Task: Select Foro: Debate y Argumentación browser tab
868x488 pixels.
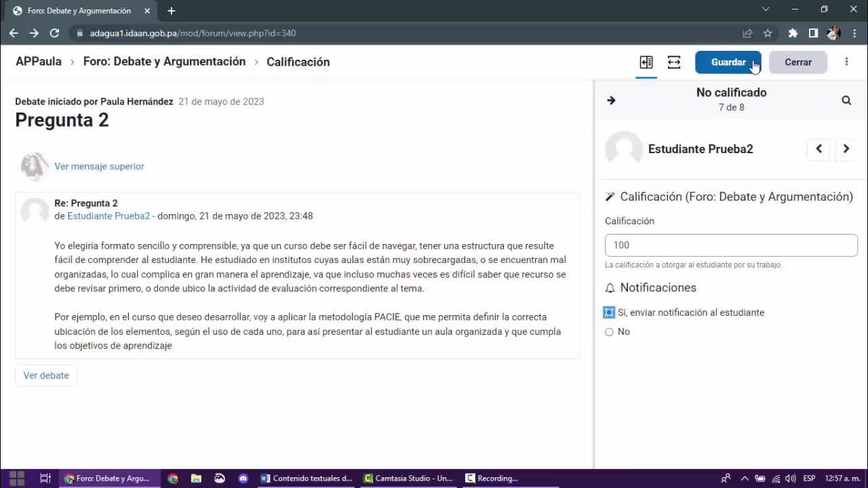Action: (x=80, y=11)
